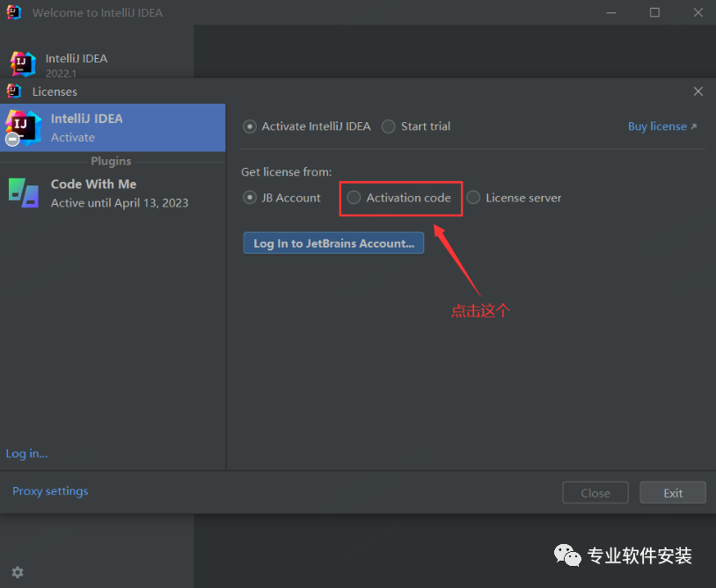Viewport: 716px width, 588px height.
Task: Click the Exit button
Action: (673, 493)
